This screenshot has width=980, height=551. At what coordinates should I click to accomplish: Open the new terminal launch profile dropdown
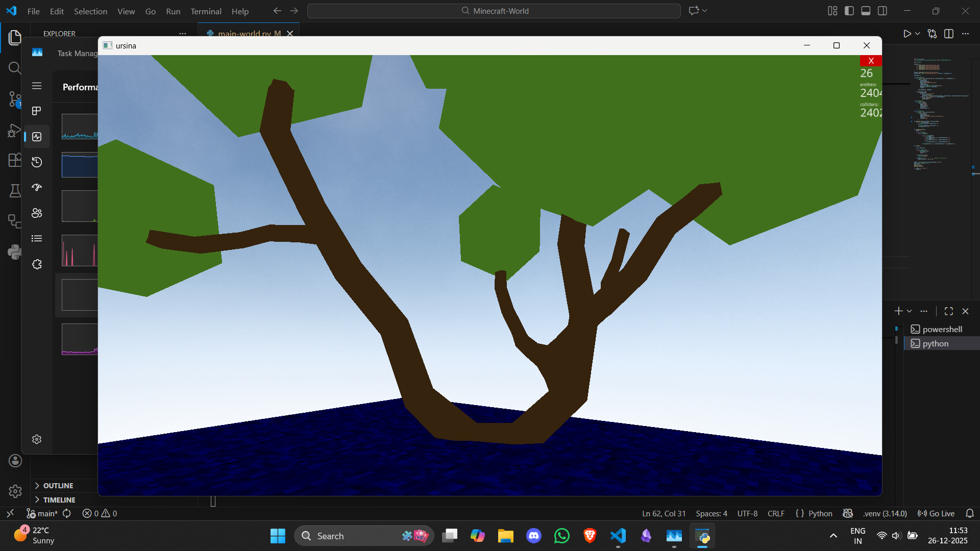click(x=910, y=311)
